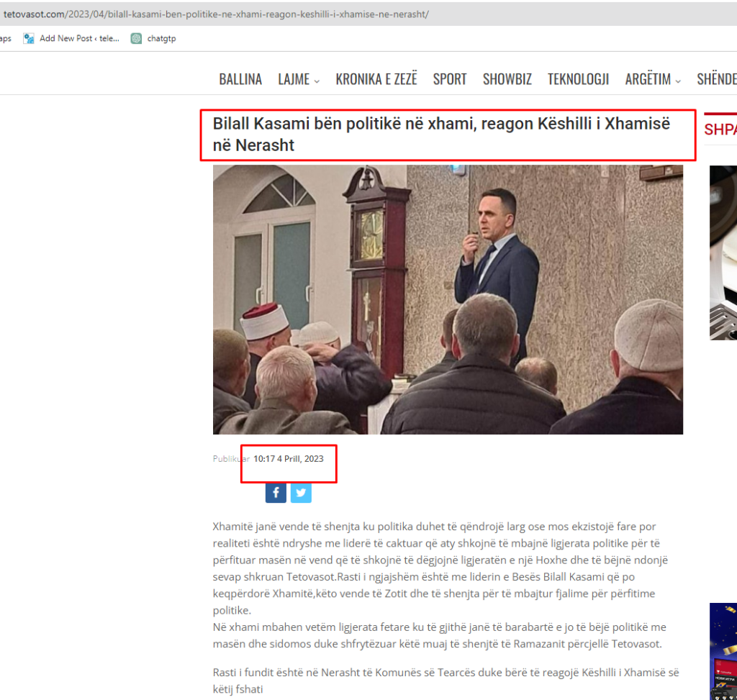Open the 'Add New Post ‹ tele...' bookmark

tap(71, 39)
